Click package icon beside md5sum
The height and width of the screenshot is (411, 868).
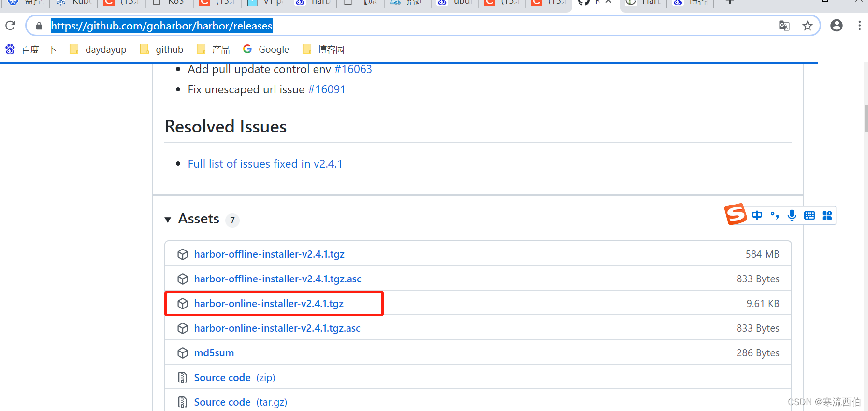[183, 353]
